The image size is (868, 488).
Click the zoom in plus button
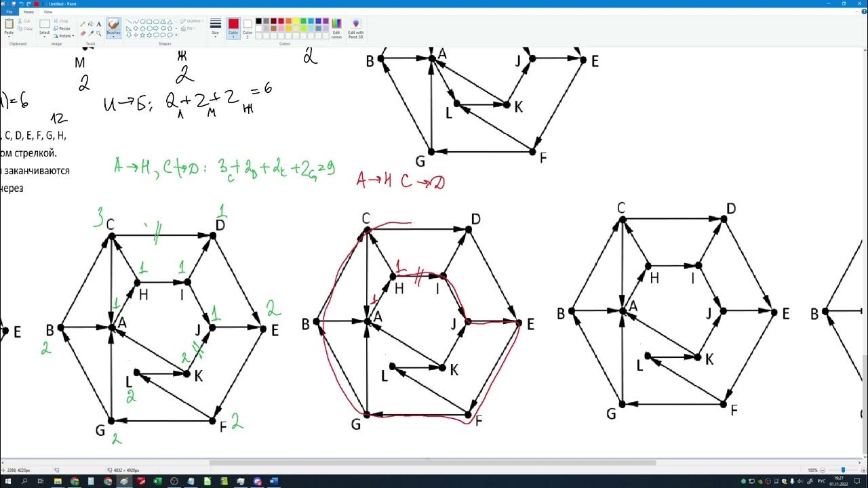point(864,470)
